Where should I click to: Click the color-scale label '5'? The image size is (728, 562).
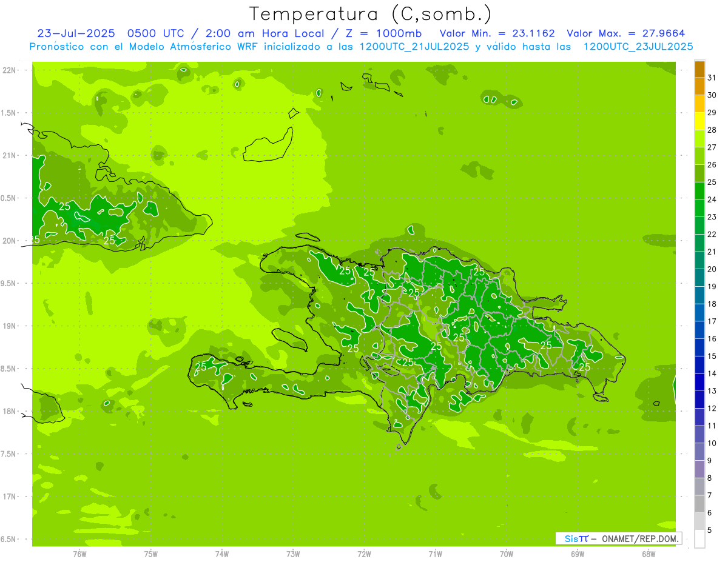tap(710, 530)
